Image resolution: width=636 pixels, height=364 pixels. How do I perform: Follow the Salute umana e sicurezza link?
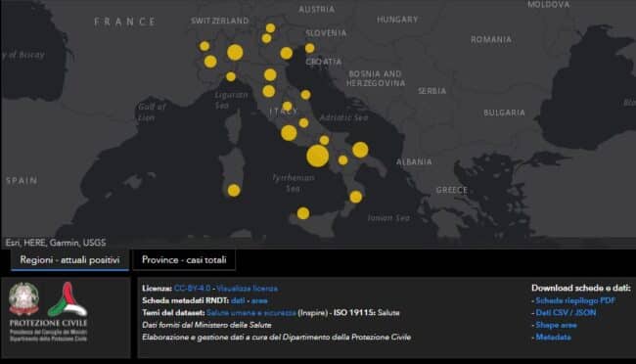(x=251, y=313)
